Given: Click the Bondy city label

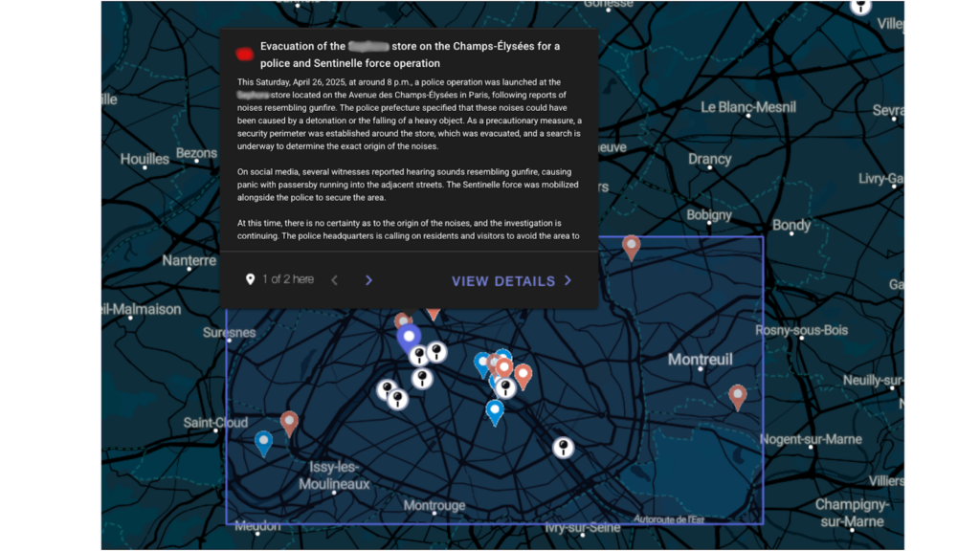Looking at the screenshot, I should coord(791,225).
